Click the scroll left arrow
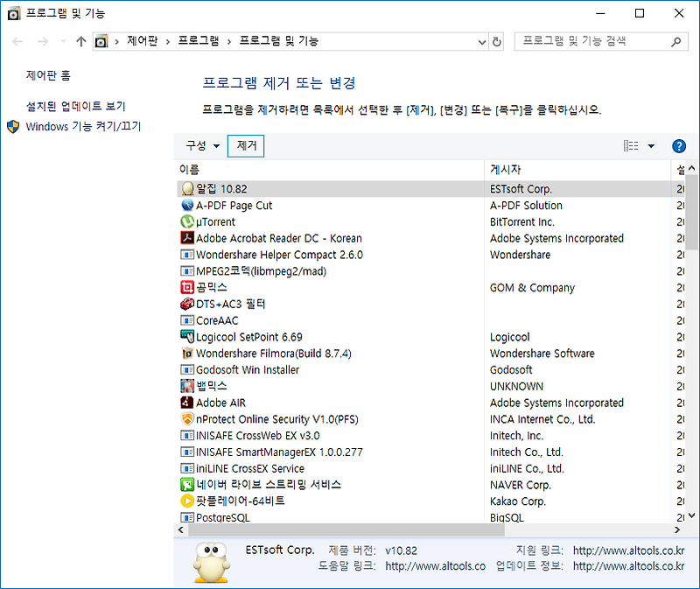This screenshot has width=700, height=589. pyautogui.click(x=181, y=530)
